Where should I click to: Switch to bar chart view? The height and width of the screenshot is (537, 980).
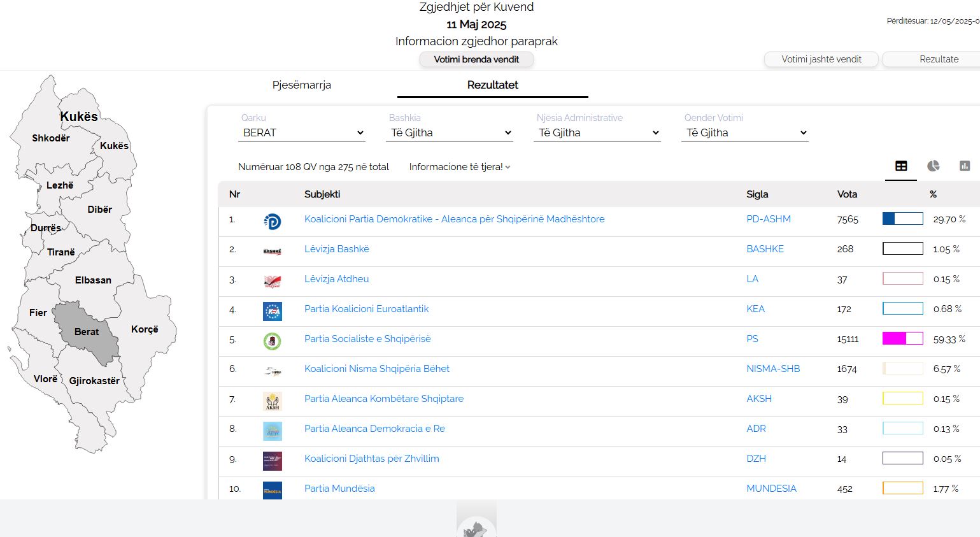965,166
